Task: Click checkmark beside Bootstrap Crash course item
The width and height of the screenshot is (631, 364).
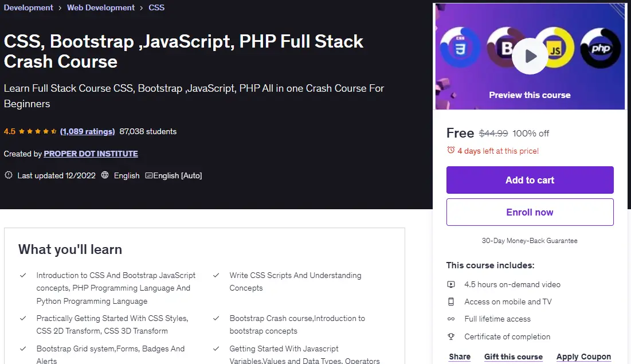Action: tap(216, 318)
